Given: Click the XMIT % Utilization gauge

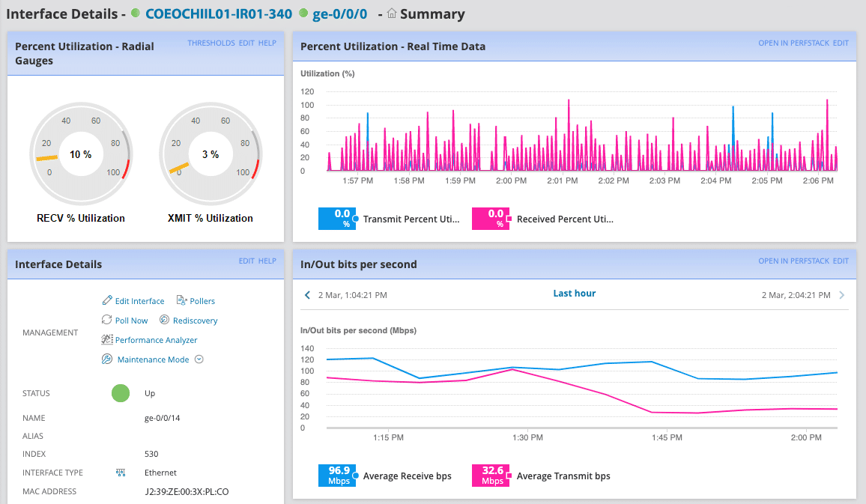Looking at the screenshot, I should click(x=211, y=154).
